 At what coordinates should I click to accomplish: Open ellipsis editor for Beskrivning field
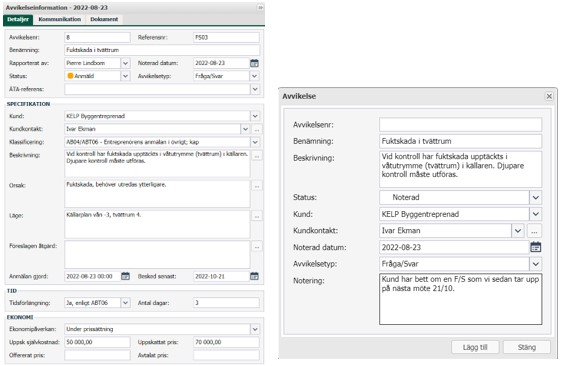click(257, 156)
